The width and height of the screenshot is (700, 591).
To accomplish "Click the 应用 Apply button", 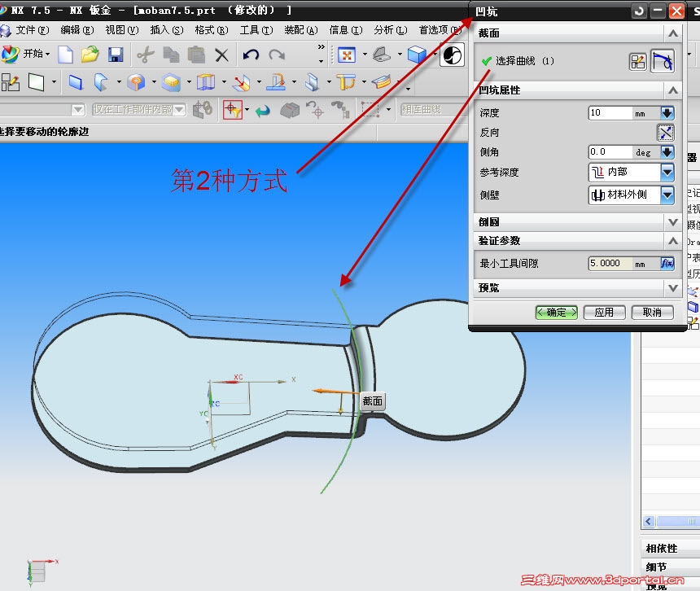I will [604, 313].
